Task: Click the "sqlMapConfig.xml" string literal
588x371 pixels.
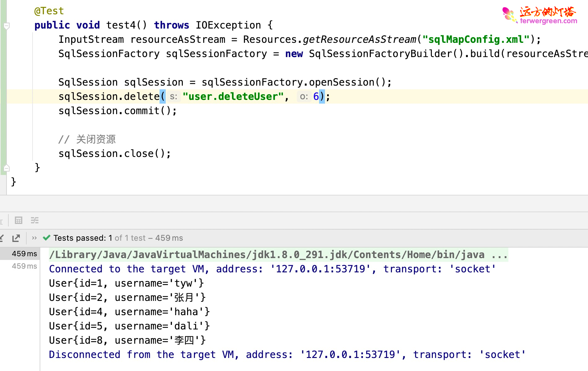Action: (x=476, y=39)
